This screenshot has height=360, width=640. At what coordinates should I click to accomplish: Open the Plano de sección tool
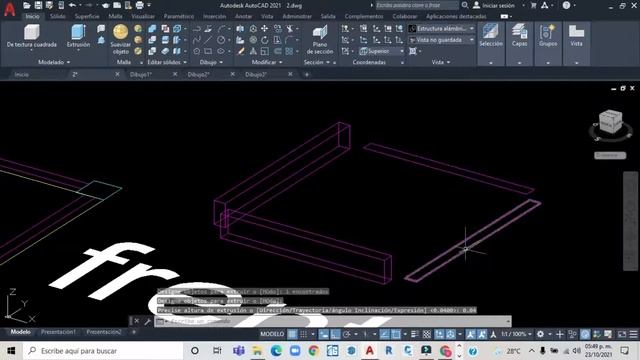point(320,32)
